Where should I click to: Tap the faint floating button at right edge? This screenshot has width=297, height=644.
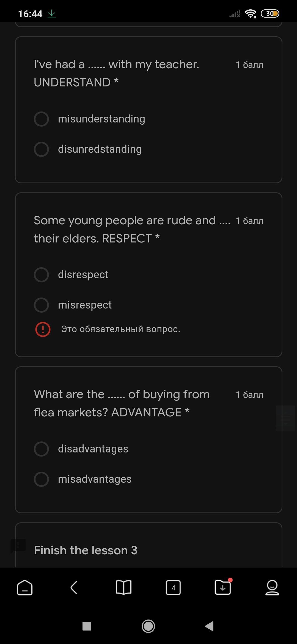click(x=285, y=418)
